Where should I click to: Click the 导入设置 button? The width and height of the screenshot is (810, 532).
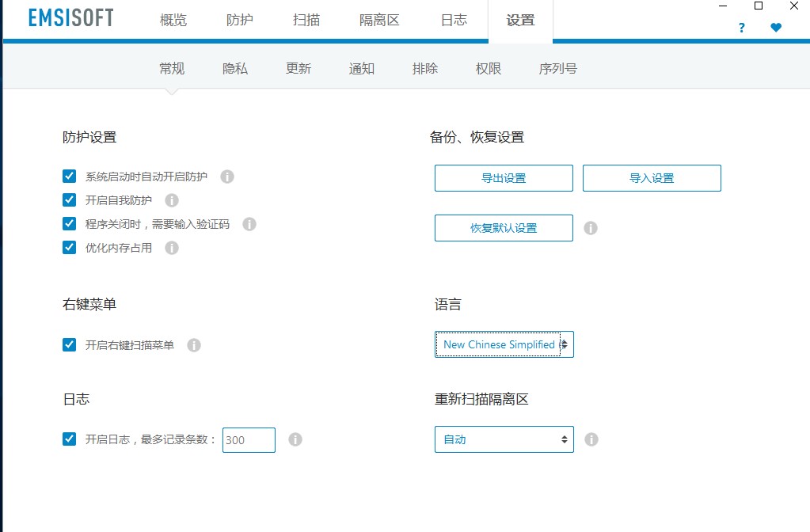pos(652,178)
